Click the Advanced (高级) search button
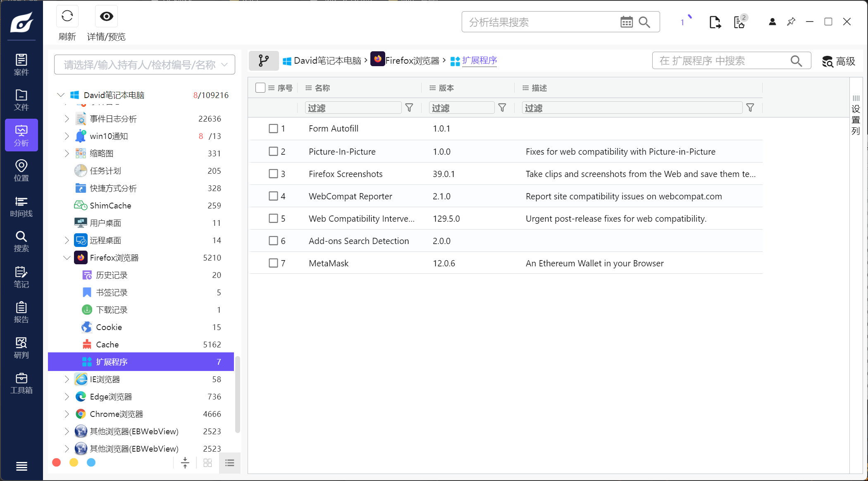The height and width of the screenshot is (481, 868). pos(838,61)
